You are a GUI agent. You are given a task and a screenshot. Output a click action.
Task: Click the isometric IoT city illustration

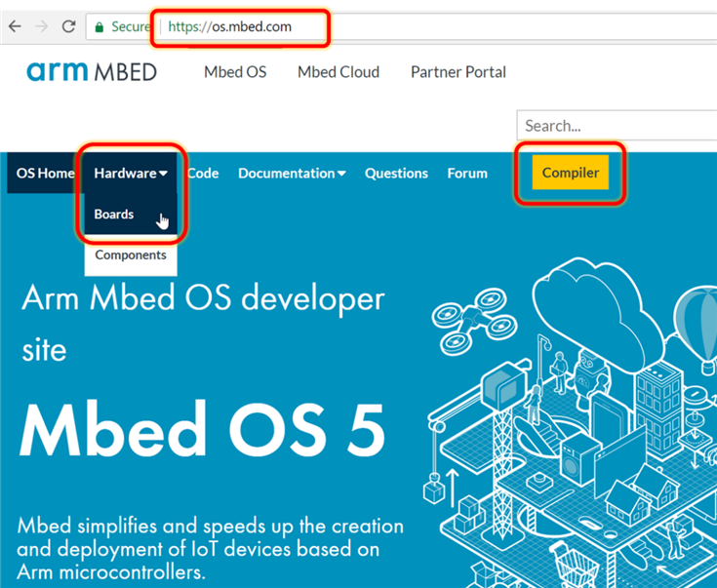(x=571, y=423)
